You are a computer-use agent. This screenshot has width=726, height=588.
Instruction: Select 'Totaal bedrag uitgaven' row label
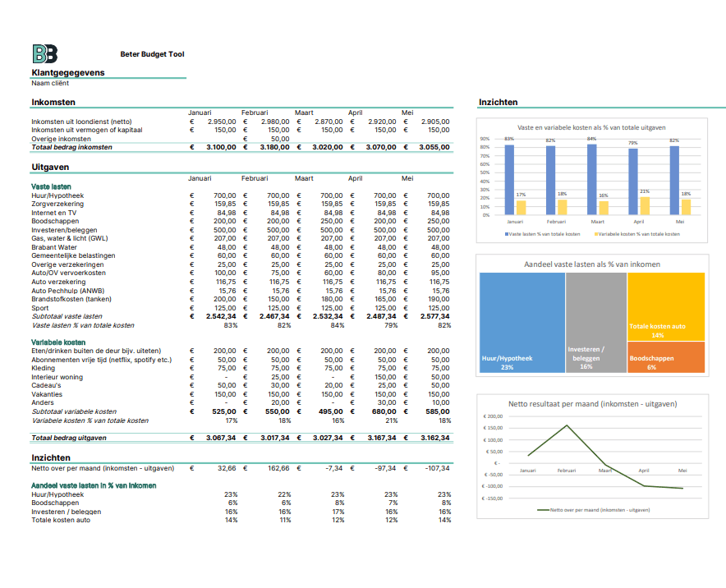(x=69, y=438)
